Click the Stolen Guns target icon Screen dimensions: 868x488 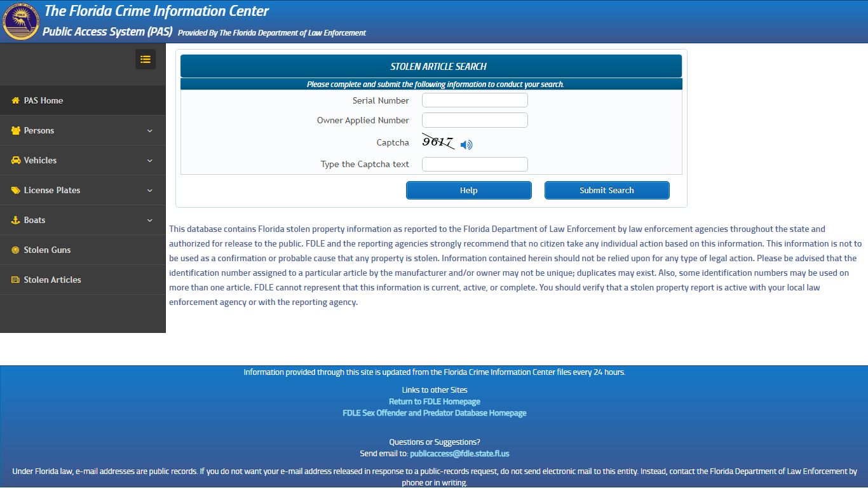coord(16,250)
